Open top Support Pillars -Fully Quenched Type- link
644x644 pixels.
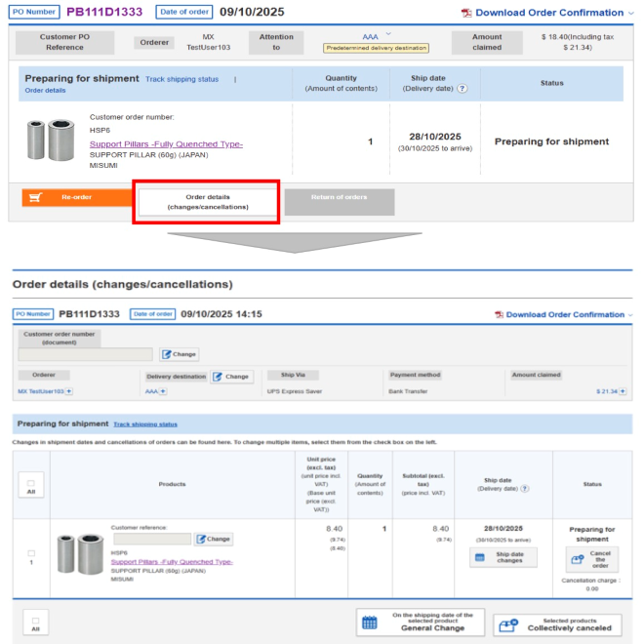166,143
